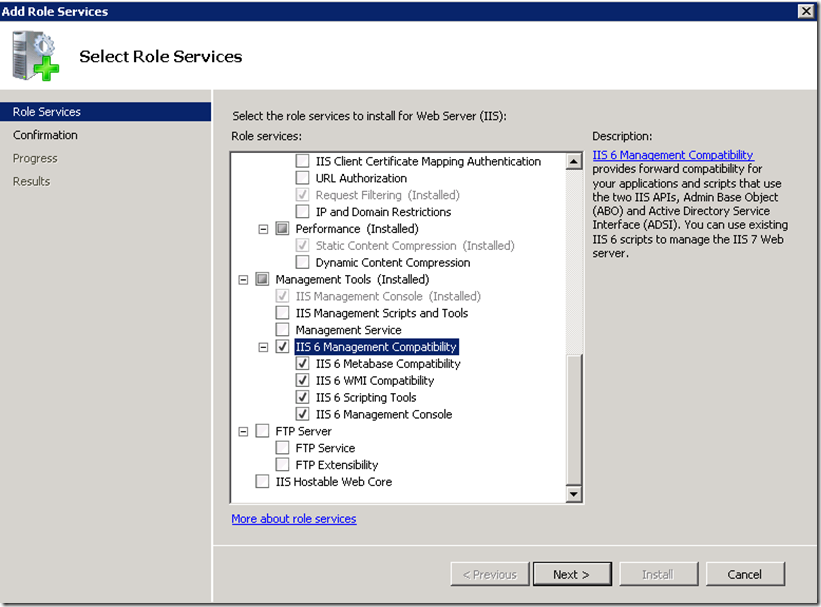The height and width of the screenshot is (607, 821).
Task: Go to the Confirmation step
Action: tap(45, 135)
